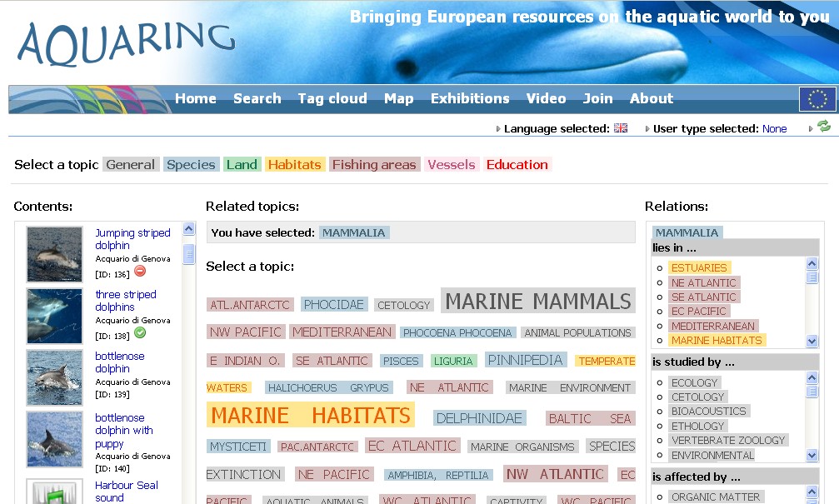Choose the Habitats topic
Screen dimensions: 839x504
(295, 164)
